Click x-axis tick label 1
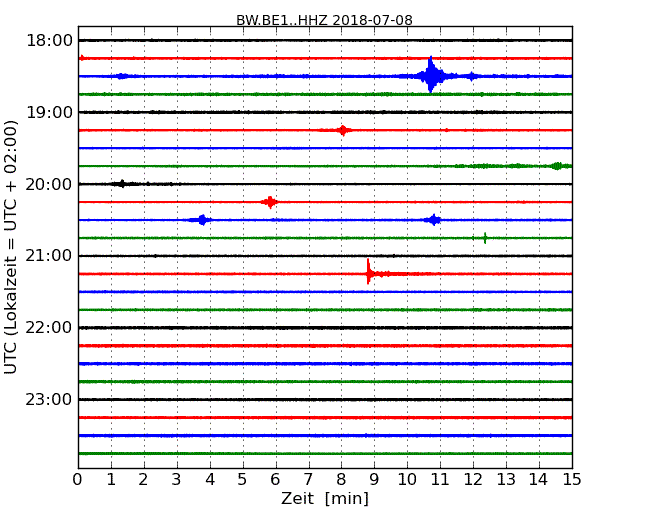650x520 pixels. pyautogui.click(x=111, y=480)
